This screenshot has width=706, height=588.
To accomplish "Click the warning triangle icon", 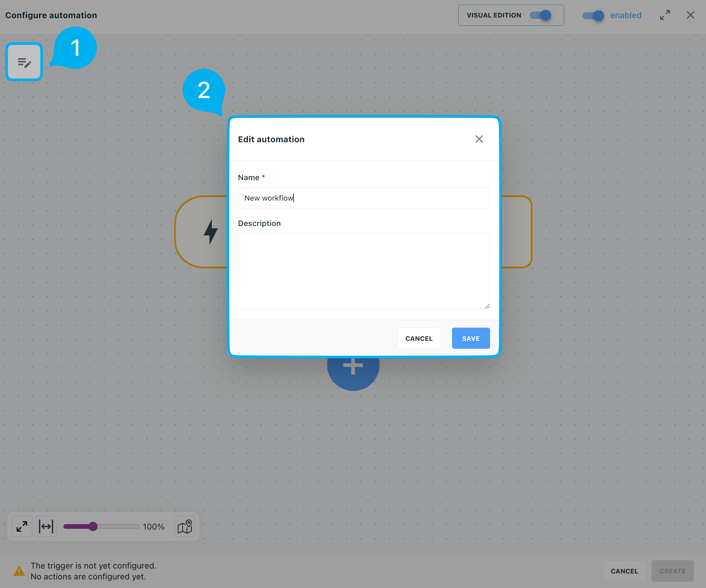I will click(x=19, y=571).
